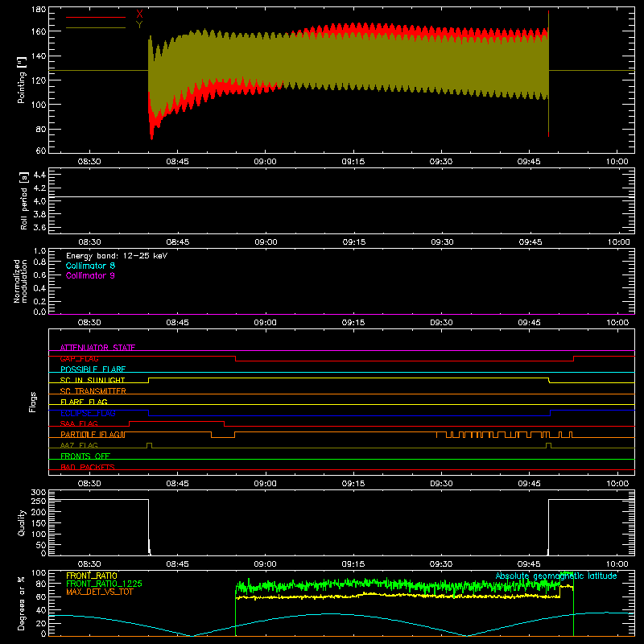Click the red X legend label
Image resolution: width=644 pixels, height=644 pixels.
(x=139, y=14)
